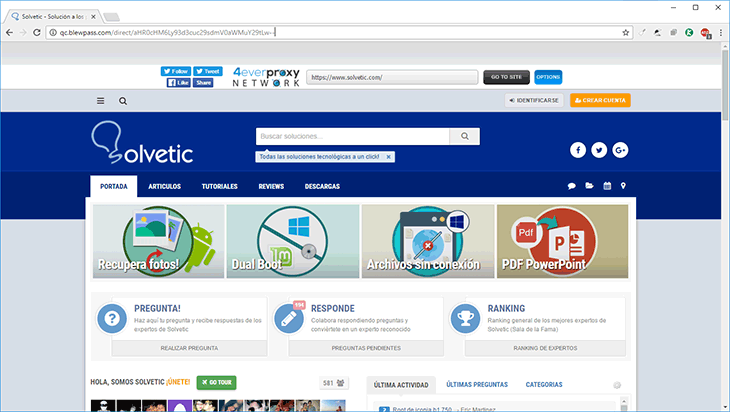Click the REALIZAR PREGUNTA button

coord(189,348)
